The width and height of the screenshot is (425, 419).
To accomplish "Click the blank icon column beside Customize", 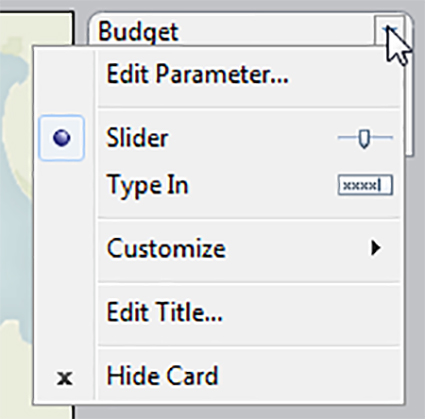I will click(64, 248).
